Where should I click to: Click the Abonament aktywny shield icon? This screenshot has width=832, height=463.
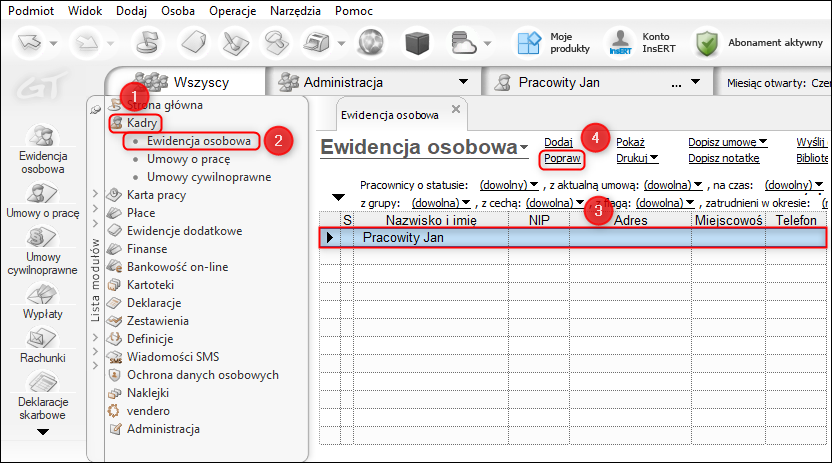[x=707, y=42]
